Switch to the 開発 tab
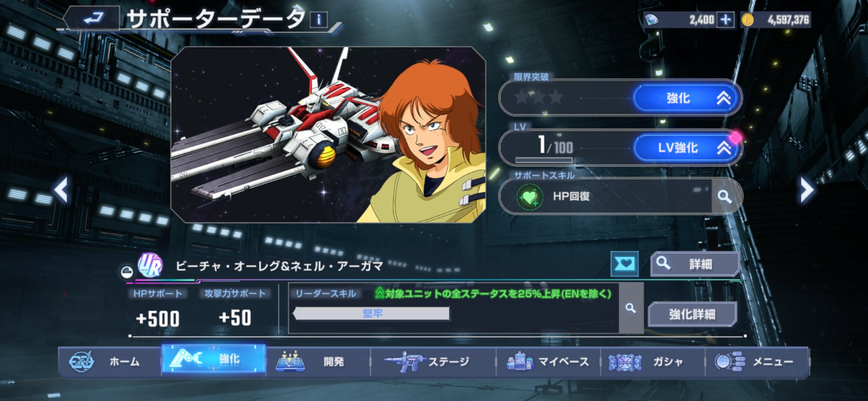The width and height of the screenshot is (868, 401). click(x=318, y=361)
